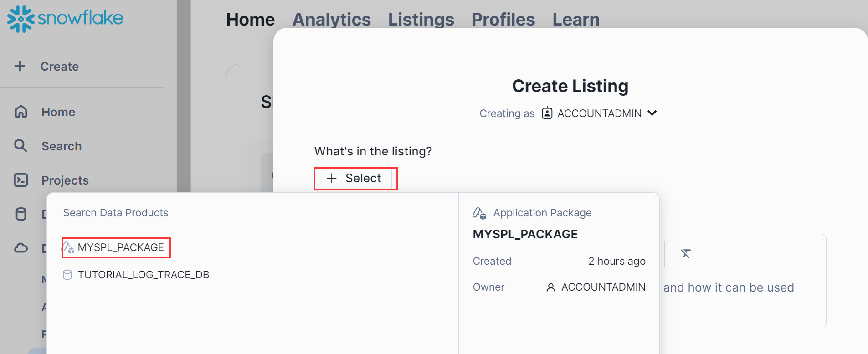Expand the ACCOUNTADMIN role dropdown arrow
The width and height of the screenshot is (868, 354).
(652, 113)
